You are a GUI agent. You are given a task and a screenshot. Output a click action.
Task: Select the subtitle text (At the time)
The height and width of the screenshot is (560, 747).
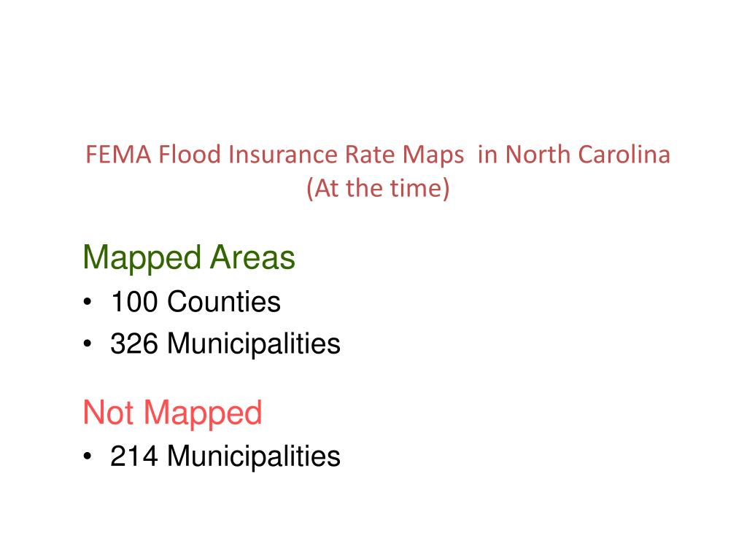click(x=378, y=189)
